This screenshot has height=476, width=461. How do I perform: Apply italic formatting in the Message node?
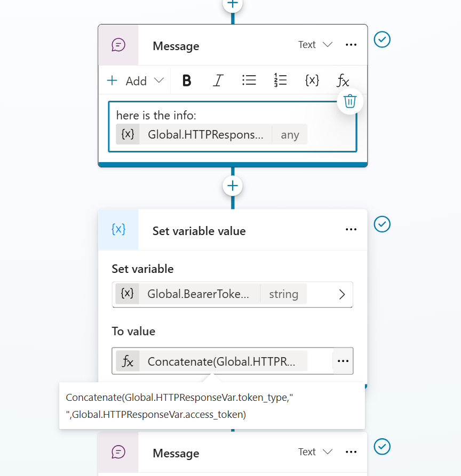pos(218,80)
